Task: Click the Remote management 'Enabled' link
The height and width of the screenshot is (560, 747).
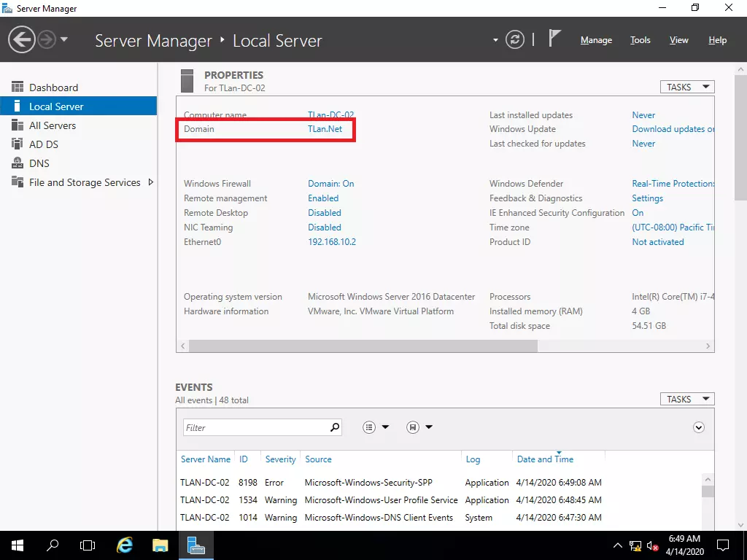Action: click(x=323, y=198)
